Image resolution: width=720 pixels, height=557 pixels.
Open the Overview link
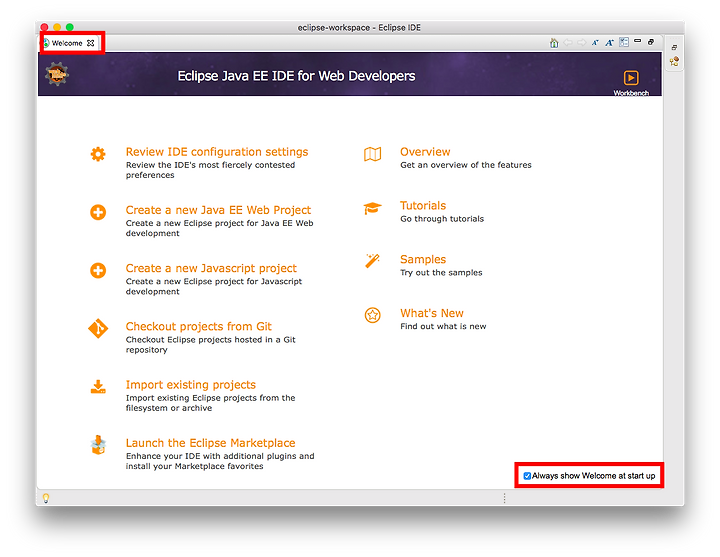pyautogui.click(x=425, y=152)
